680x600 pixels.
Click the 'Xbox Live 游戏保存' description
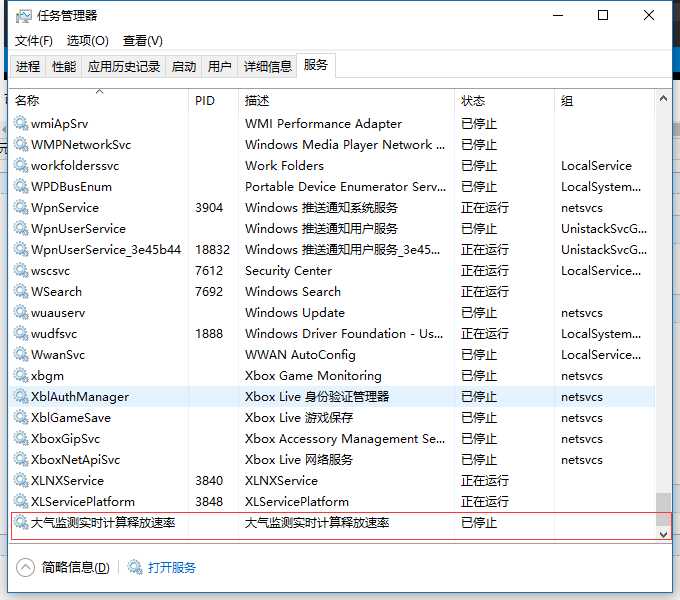(299, 417)
